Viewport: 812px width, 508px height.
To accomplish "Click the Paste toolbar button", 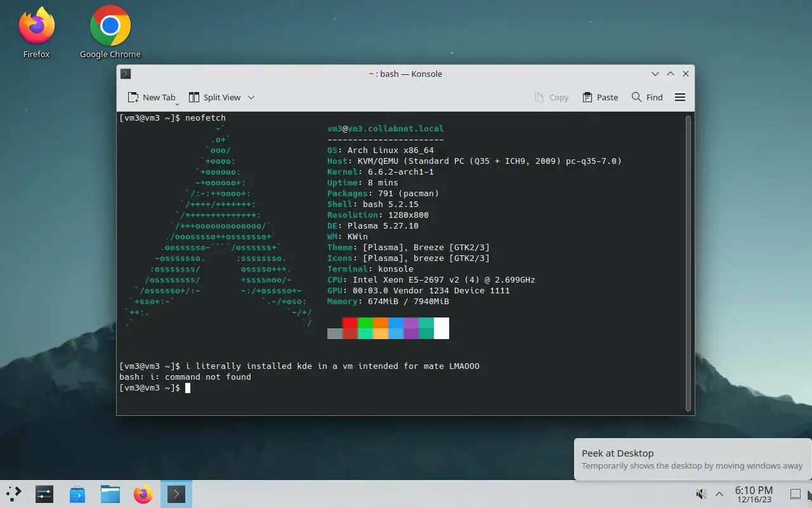I will (600, 97).
